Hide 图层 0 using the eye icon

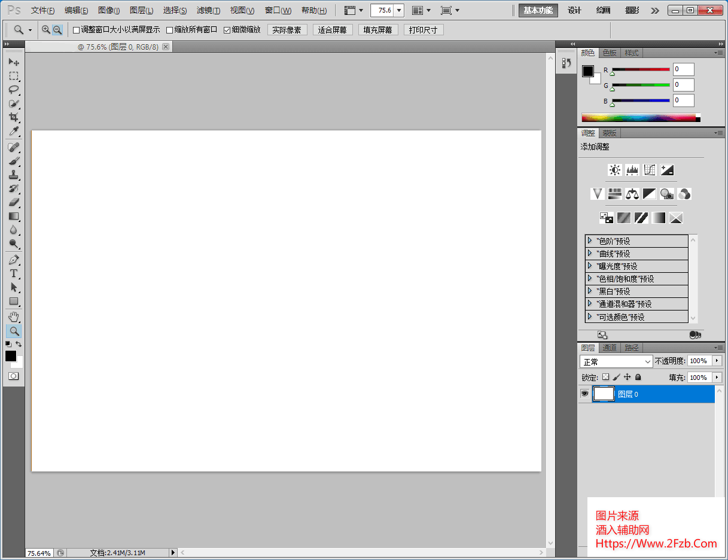[x=584, y=394]
